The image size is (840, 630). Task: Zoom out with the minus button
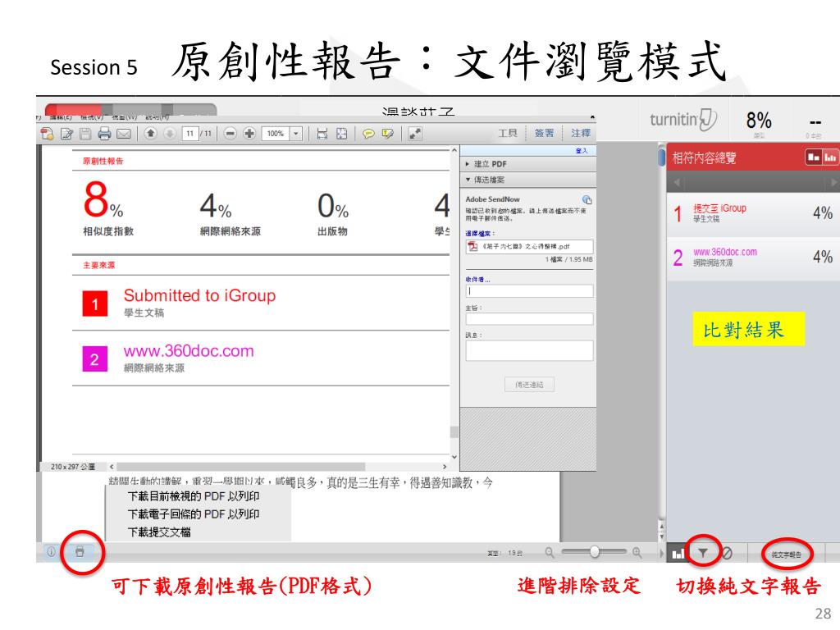[x=230, y=133]
